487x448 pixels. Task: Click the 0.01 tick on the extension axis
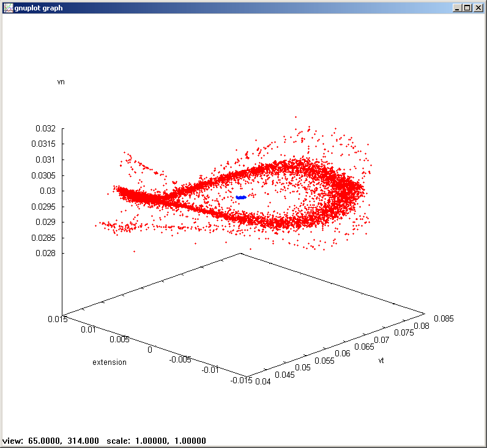(89, 329)
